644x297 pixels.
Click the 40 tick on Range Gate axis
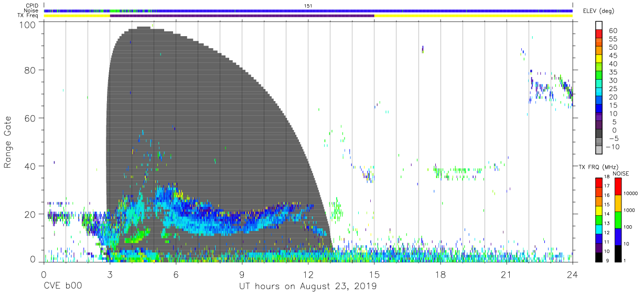(x=29, y=166)
